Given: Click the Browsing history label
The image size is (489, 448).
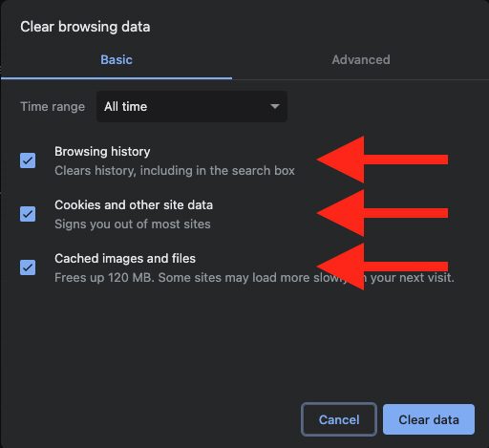Looking at the screenshot, I should 102,152.
